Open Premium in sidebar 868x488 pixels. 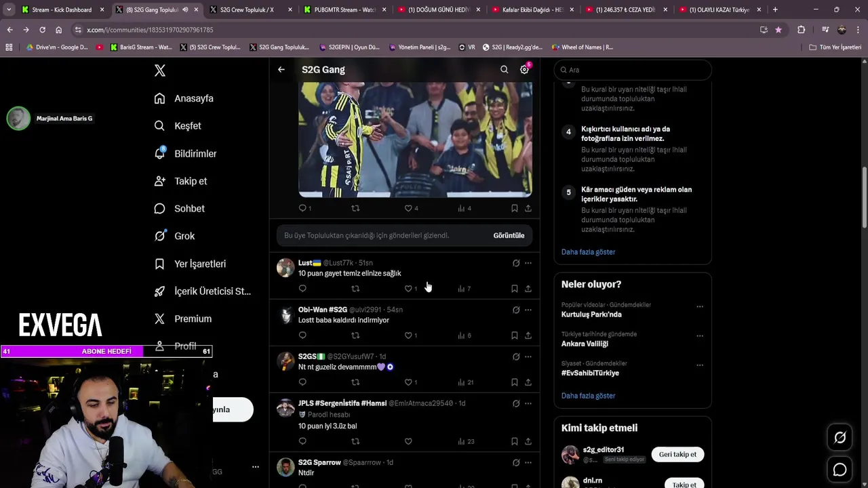coord(183,319)
